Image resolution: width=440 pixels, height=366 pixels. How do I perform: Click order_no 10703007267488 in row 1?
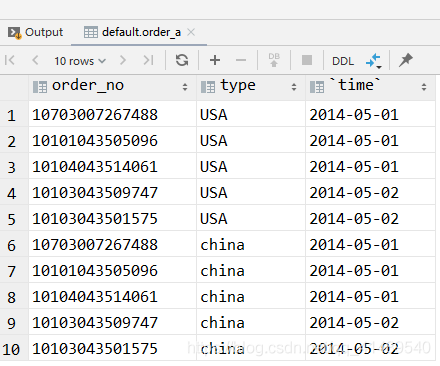(x=112, y=114)
